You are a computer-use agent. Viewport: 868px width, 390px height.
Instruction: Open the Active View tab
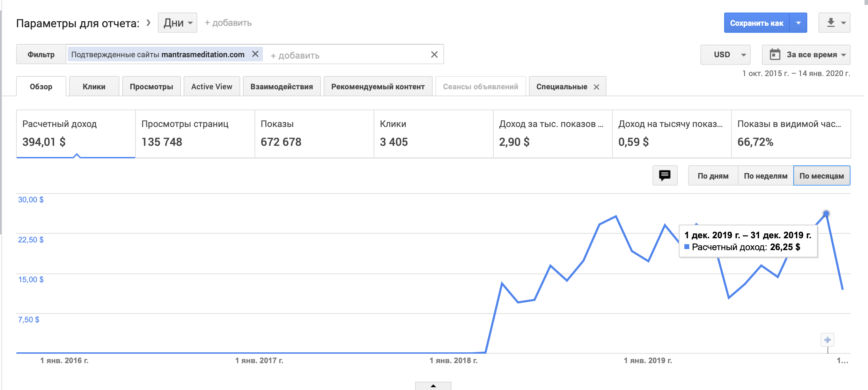point(212,87)
